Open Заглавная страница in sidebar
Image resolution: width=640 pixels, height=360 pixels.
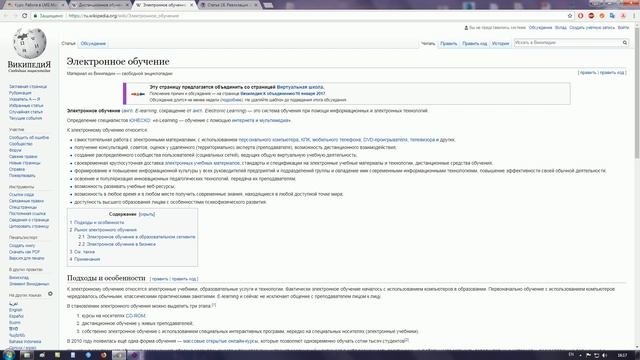[28, 87]
